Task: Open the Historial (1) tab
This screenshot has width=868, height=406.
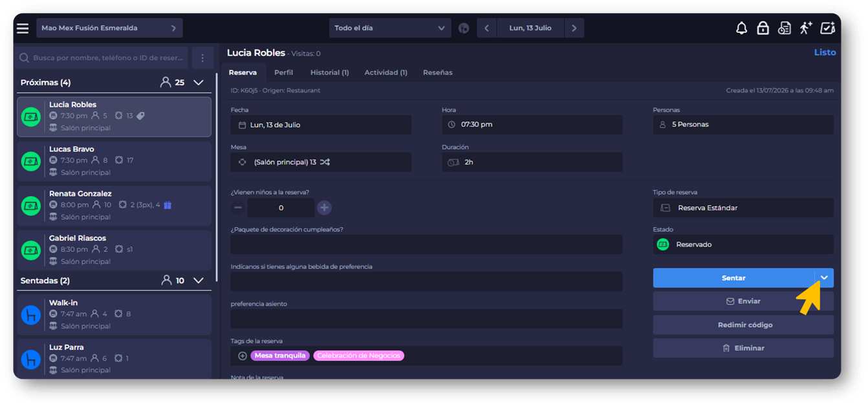Action: coord(329,72)
